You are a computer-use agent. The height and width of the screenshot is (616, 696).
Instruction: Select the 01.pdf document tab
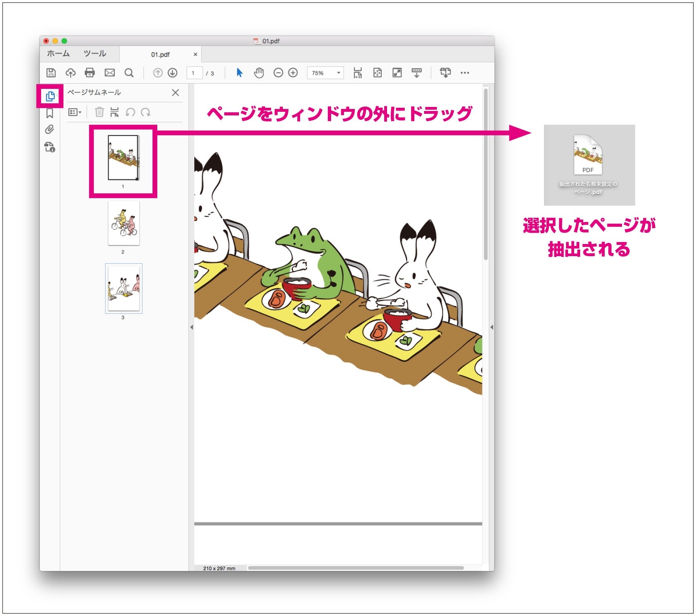click(160, 54)
